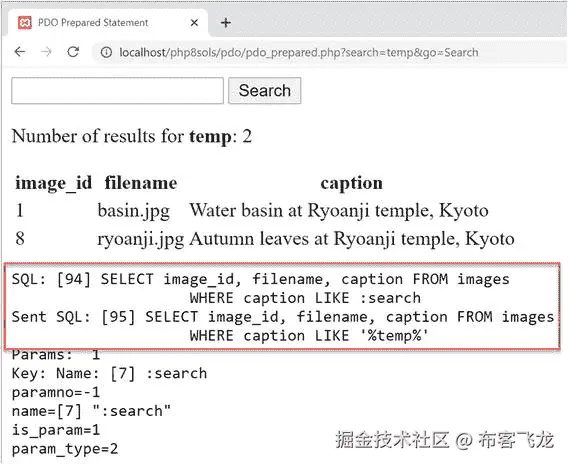
Task: Click WHERE caption LIKE :search line
Action: 305,298
